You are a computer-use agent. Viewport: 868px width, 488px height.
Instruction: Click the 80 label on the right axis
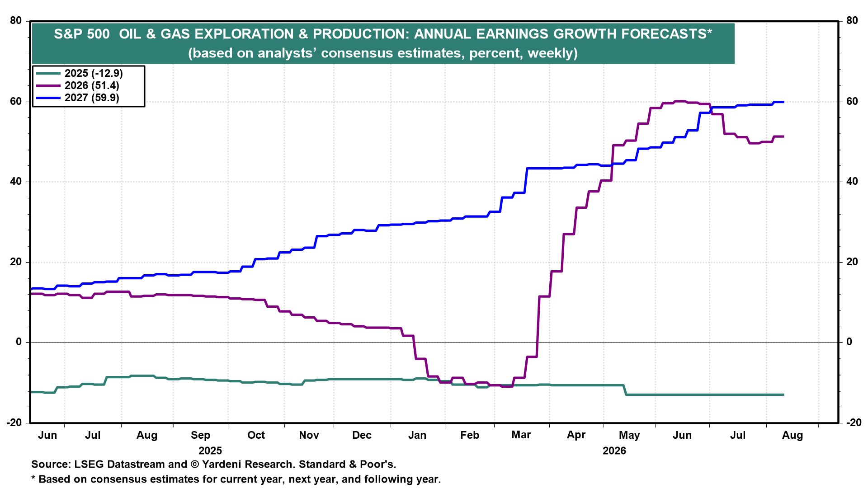(x=852, y=21)
